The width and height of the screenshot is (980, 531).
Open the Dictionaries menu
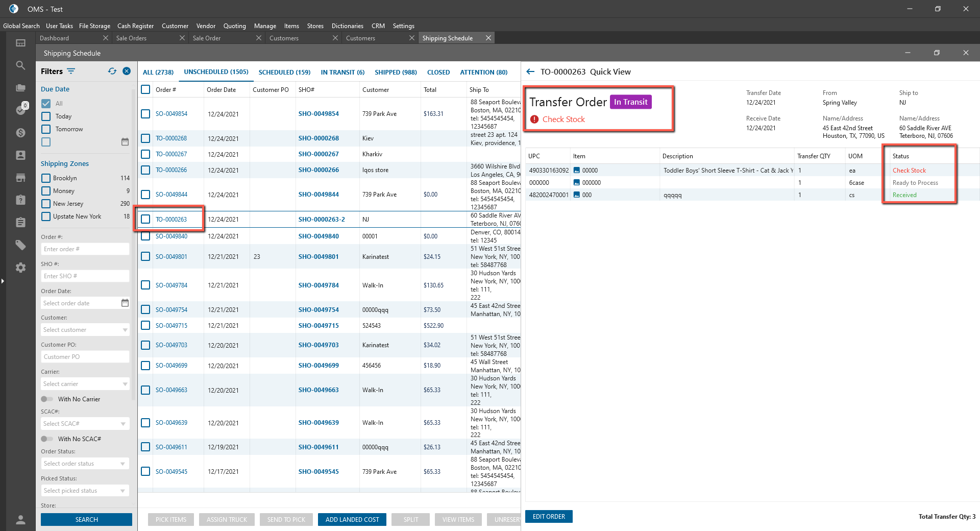click(x=347, y=26)
